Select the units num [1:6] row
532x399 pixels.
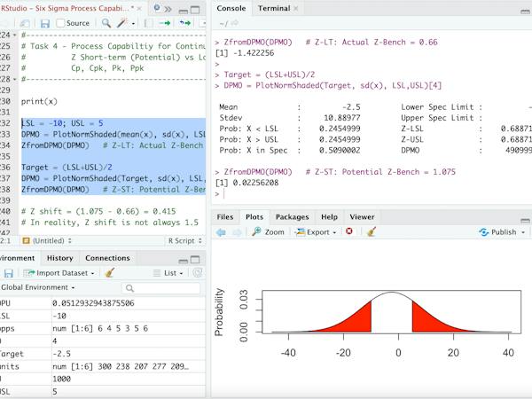pyautogui.click(x=103, y=366)
